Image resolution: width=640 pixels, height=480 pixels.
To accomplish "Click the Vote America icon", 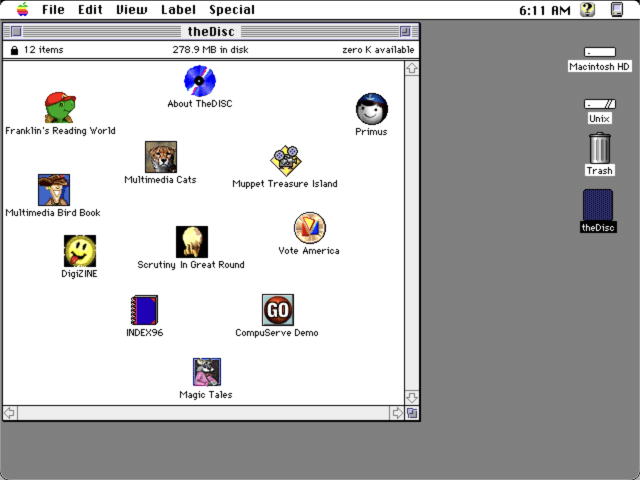I will point(310,228).
